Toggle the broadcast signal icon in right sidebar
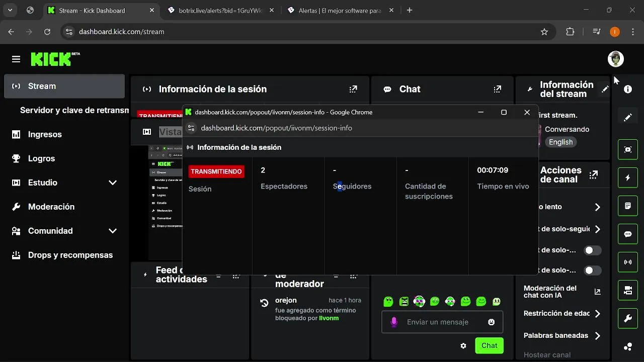Viewport: 644px width, 362px height. [628, 262]
